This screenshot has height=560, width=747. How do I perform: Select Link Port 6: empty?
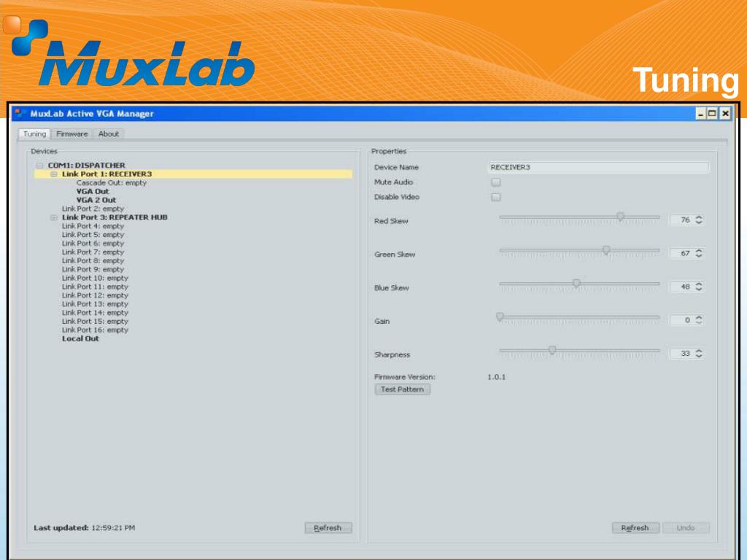point(93,244)
